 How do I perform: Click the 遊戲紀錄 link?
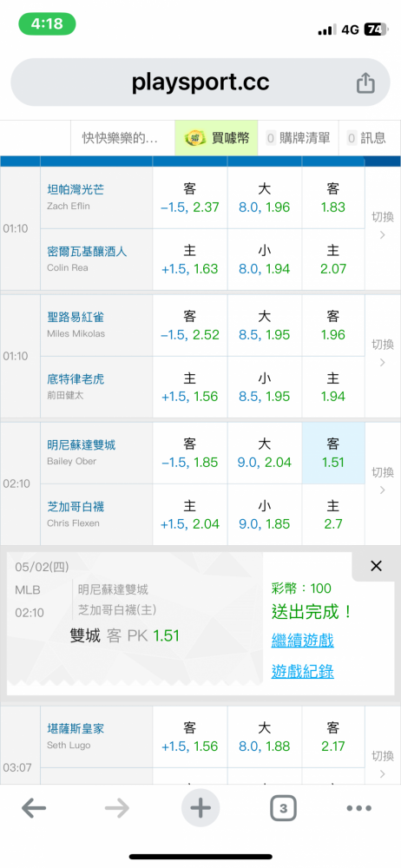point(302,672)
